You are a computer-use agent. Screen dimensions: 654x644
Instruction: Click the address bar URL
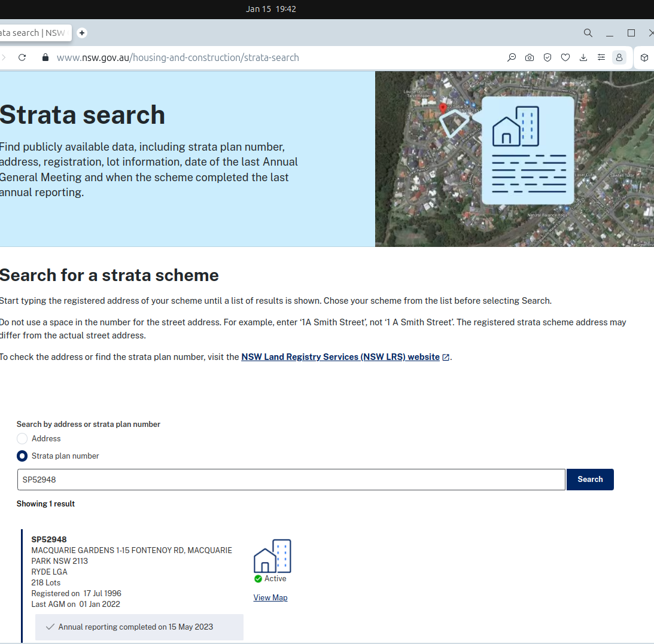[x=178, y=57]
